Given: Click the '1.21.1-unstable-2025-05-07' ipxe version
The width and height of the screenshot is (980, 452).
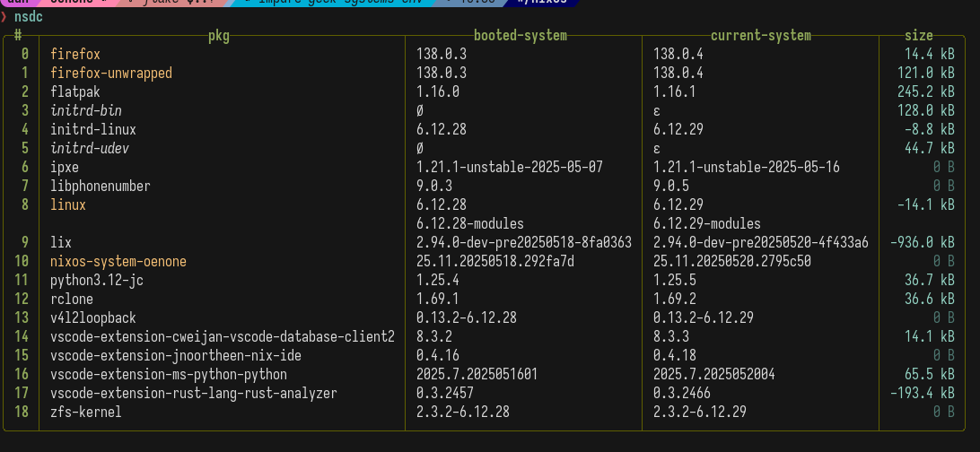Looking at the screenshot, I should (x=510, y=168).
